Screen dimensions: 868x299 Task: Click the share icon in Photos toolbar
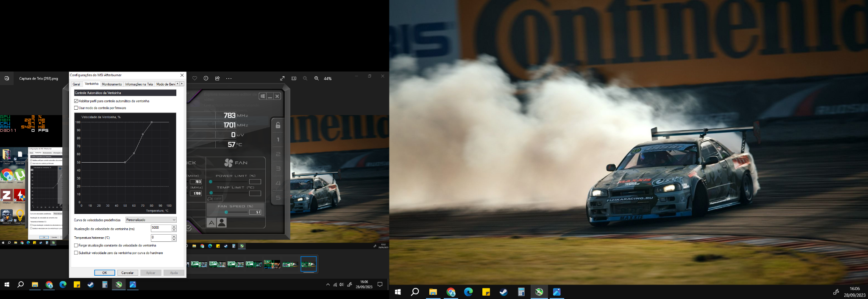(217, 78)
